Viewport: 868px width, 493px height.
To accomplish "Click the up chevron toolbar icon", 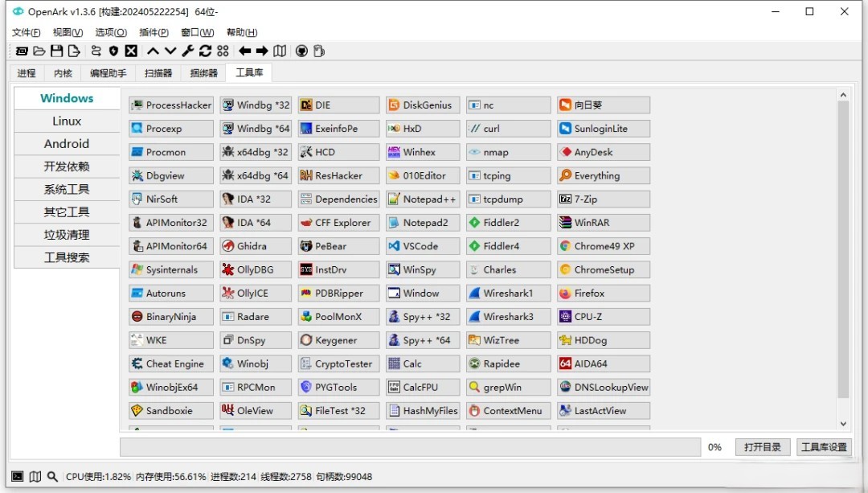I will coord(153,51).
